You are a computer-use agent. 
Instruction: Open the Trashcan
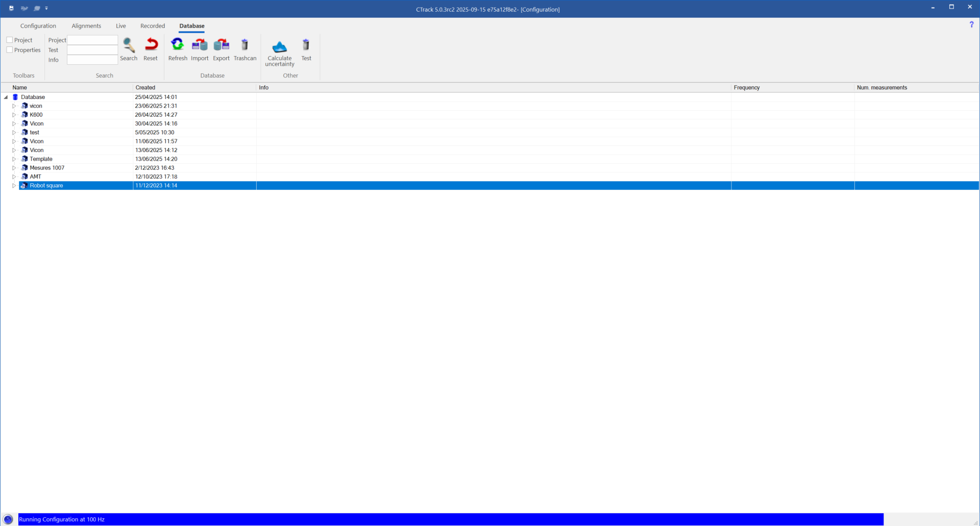(x=245, y=46)
